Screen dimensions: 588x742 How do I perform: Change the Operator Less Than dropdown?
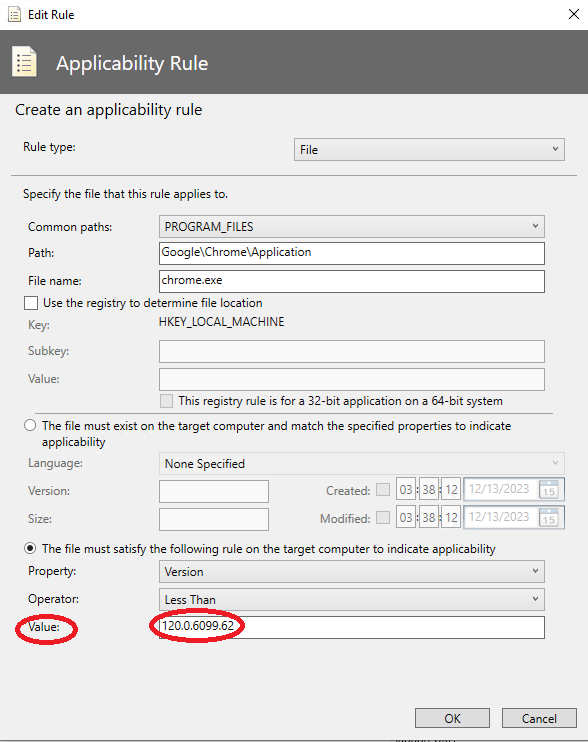(351, 600)
